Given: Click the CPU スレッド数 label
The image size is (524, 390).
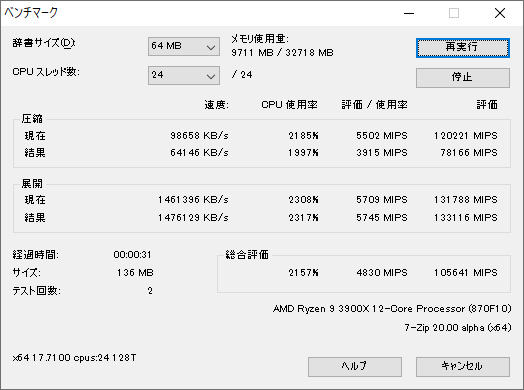Looking at the screenshot, I should [x=46, y=72].
